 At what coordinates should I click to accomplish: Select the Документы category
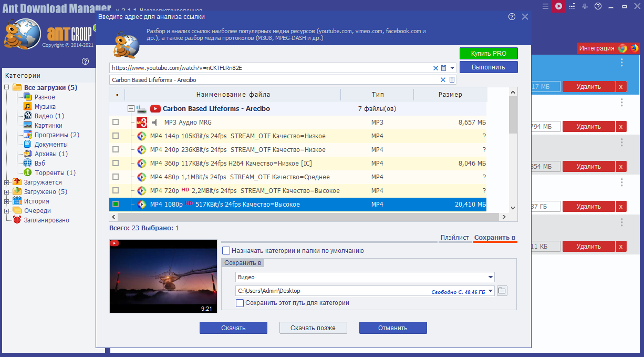(x=51, y=145)
